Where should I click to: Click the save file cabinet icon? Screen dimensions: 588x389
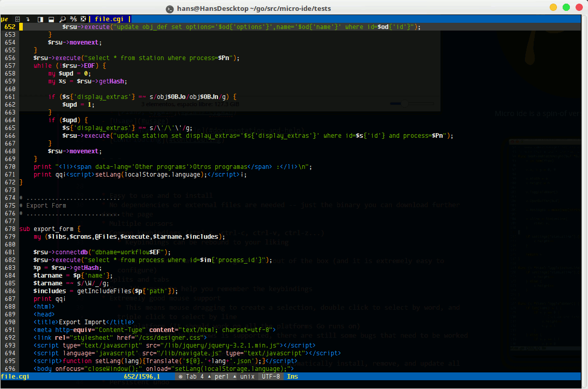(x=17, y=19)
